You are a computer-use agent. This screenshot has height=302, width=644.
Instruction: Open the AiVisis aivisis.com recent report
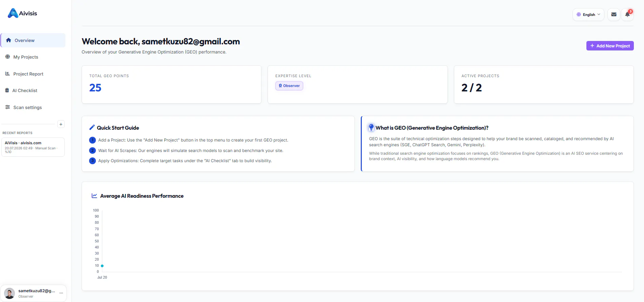coord(33,147)
